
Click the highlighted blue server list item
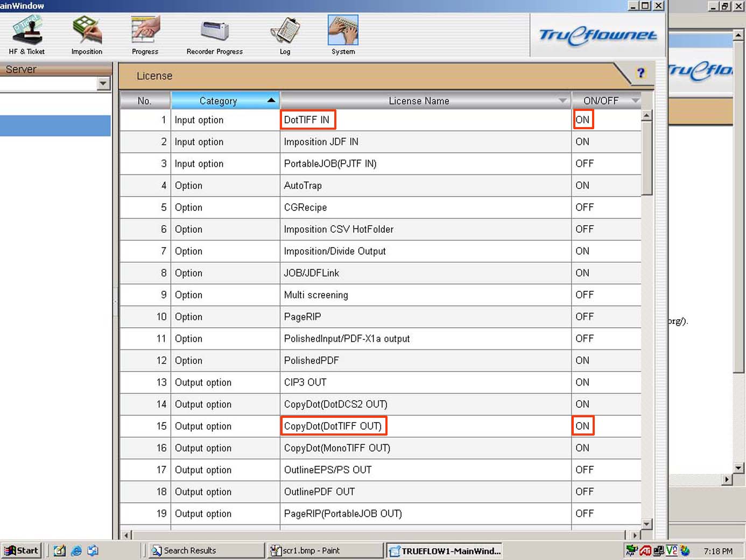point(55,126)
